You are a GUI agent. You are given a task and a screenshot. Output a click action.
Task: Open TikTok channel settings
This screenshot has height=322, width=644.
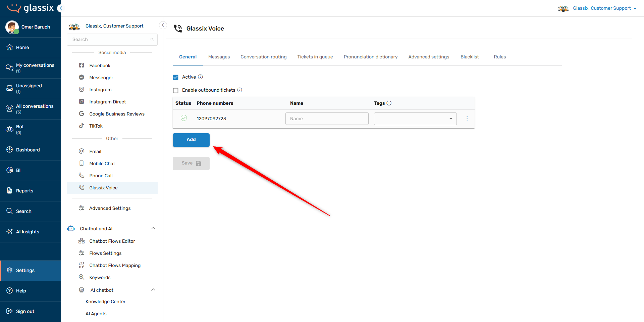[x=112, y=126]
